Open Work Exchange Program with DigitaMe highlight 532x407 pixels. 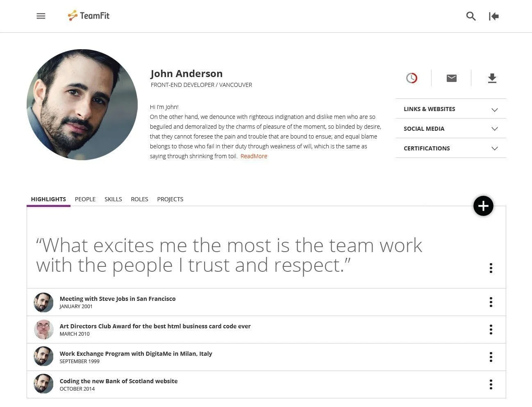pos(136,354)
